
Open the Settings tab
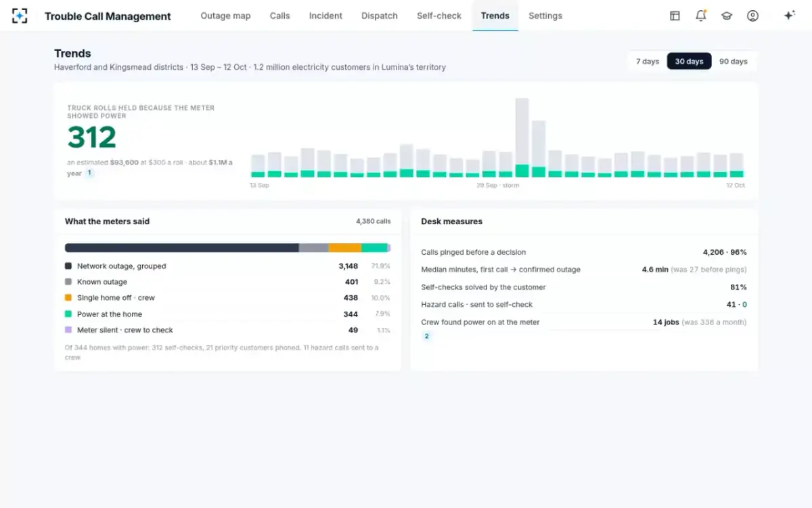[545, 16]
